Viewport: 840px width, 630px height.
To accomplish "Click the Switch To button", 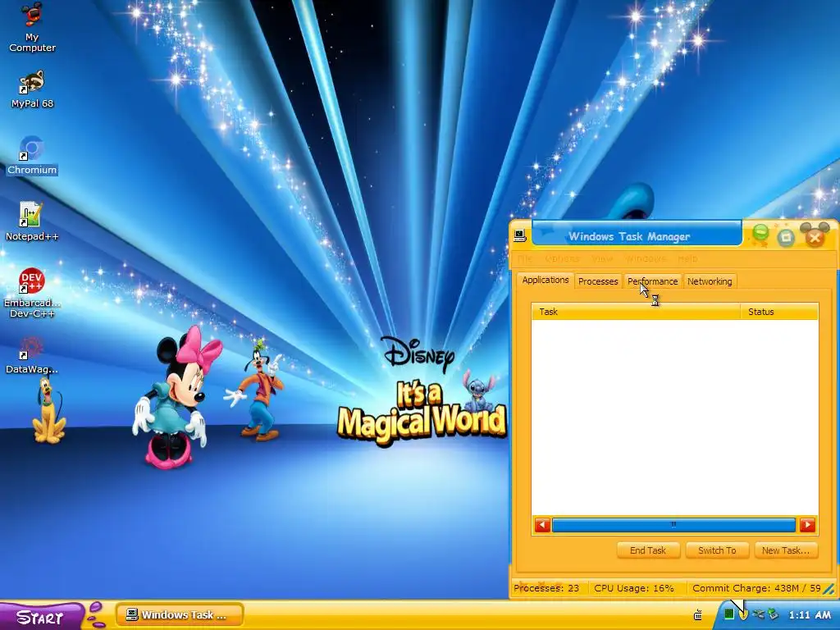I will point(717,550).
